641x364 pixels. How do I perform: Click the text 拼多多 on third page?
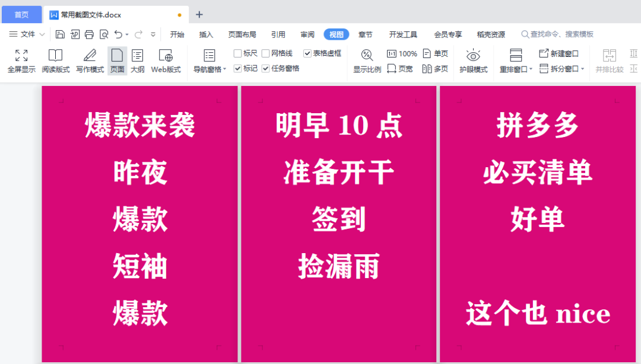538,125
